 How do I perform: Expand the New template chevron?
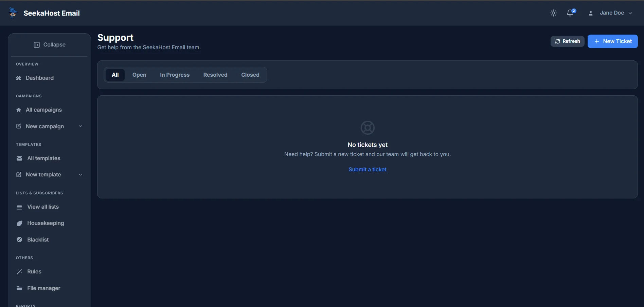point(80,175)
